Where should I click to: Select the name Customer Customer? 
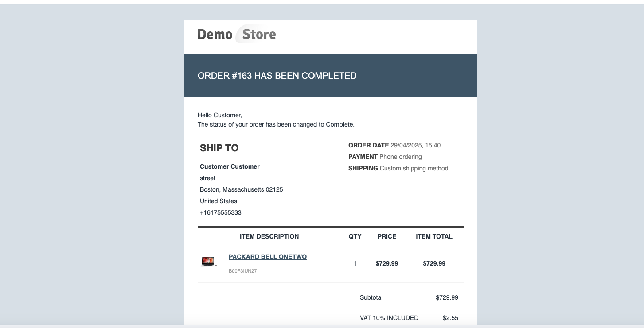click(x=230, y=166)
